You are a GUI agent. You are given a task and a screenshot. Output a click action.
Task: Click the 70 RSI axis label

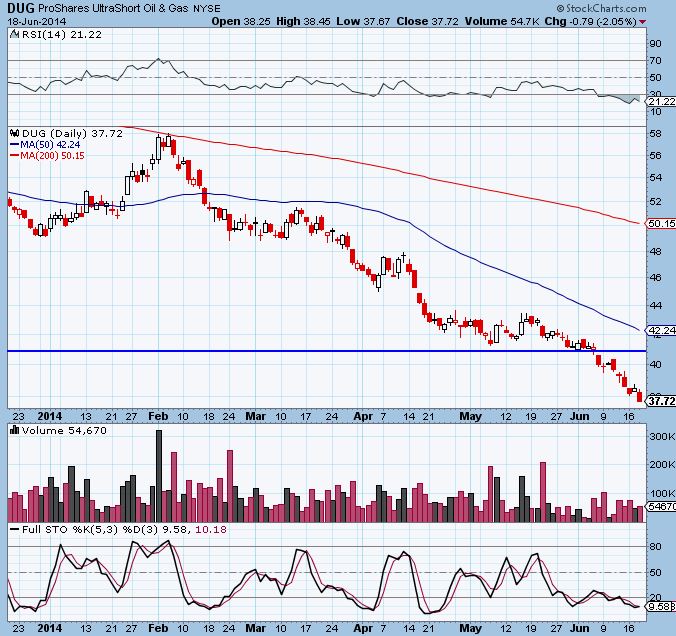(655, 60)
